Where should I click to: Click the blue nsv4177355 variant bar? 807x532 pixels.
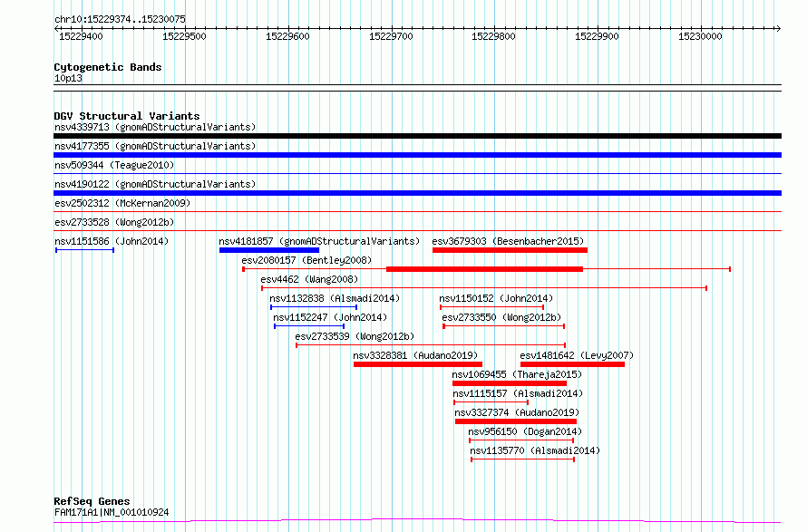417,155
